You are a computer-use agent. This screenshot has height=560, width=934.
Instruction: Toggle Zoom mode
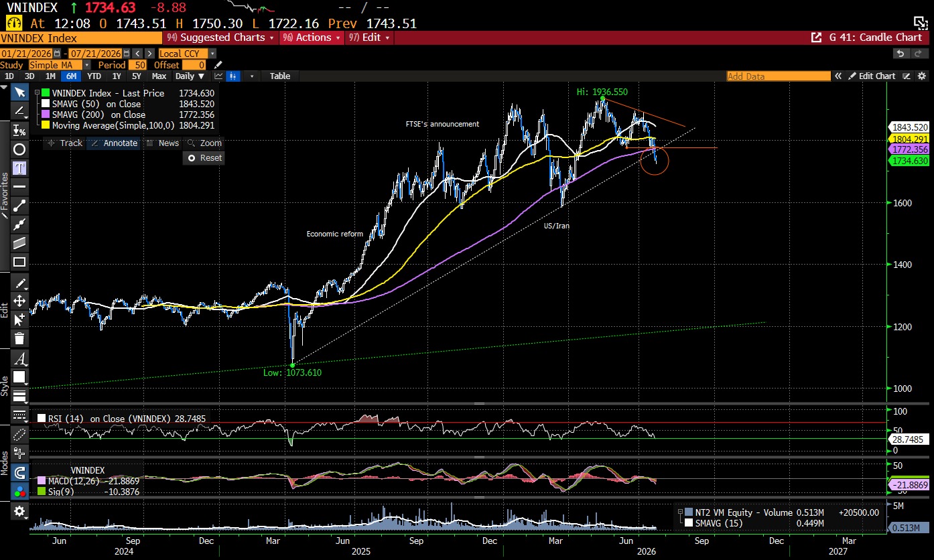click(x=204, y=143)
